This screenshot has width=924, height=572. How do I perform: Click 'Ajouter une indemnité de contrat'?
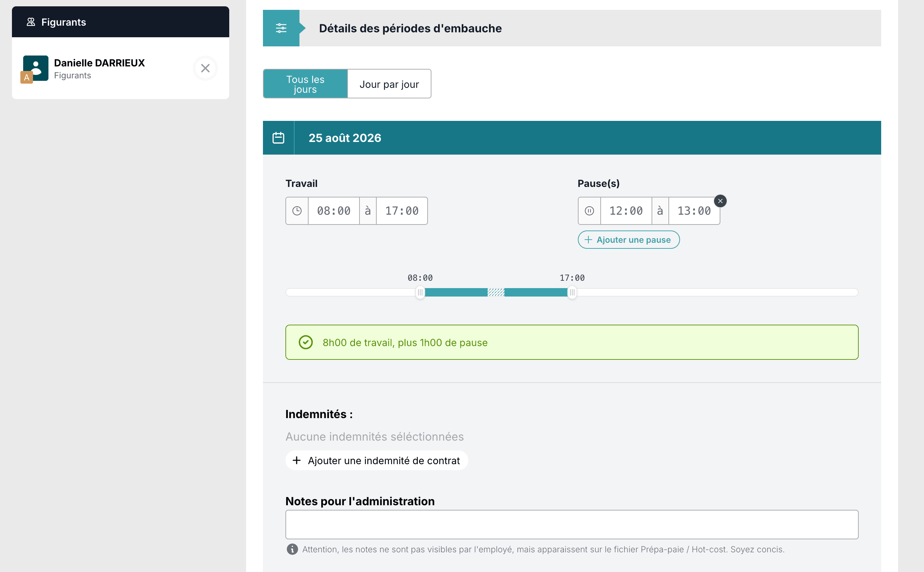tap(376, 460)
